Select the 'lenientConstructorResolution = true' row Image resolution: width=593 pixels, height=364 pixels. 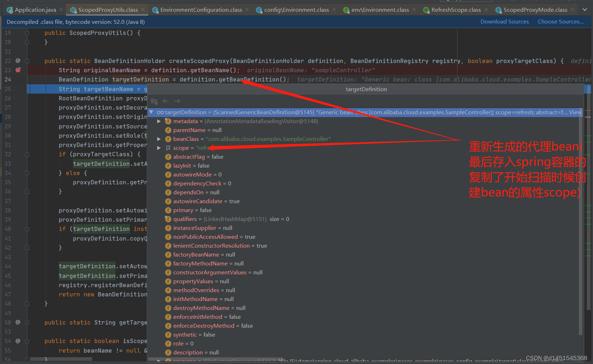pyautogui.click(x=363, y=246)
